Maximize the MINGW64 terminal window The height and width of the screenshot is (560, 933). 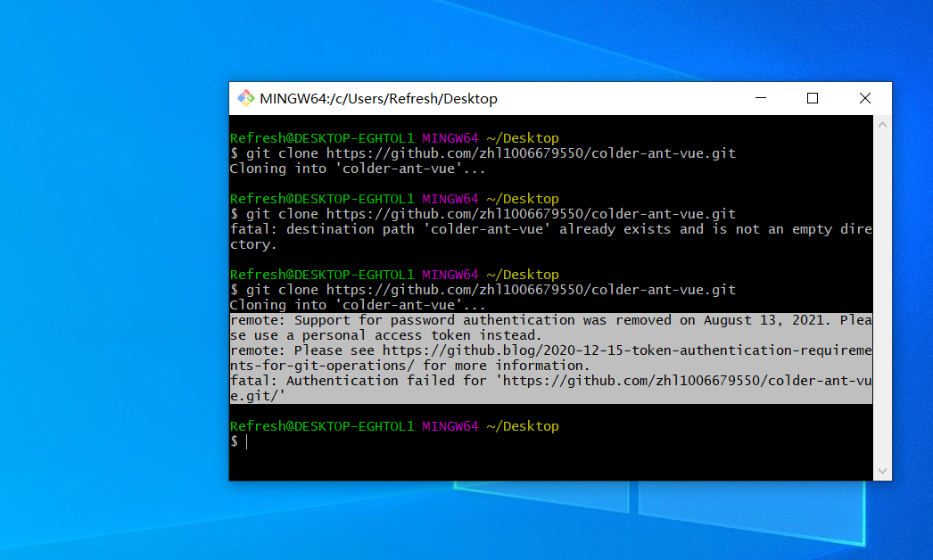click(x=813, y=98)
